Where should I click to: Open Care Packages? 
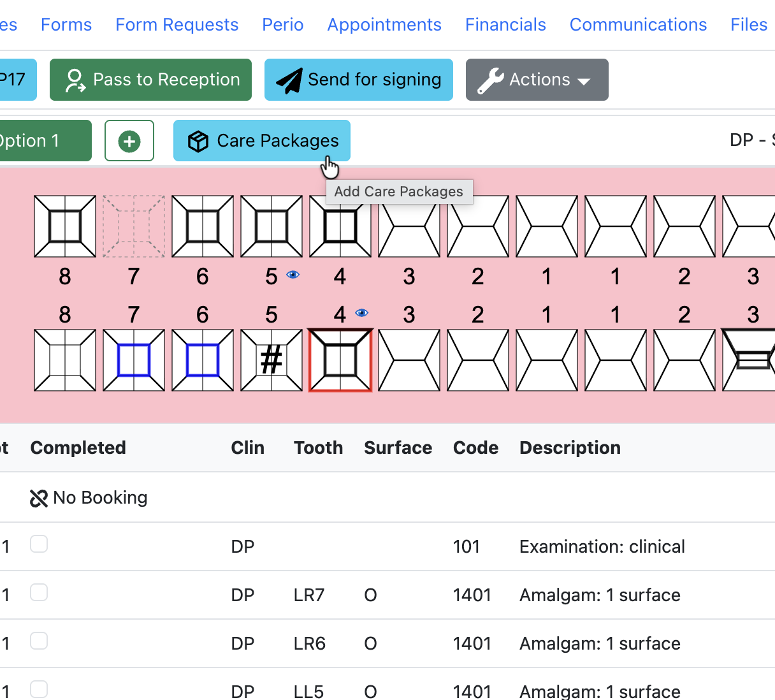262,141
